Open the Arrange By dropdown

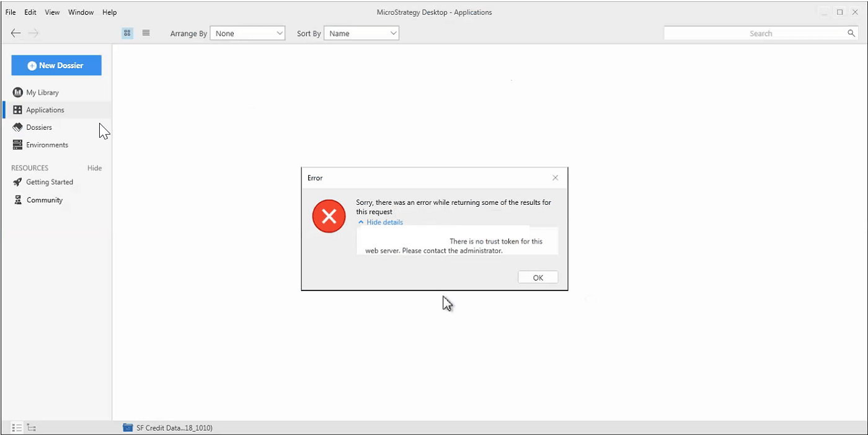pos(247,34)
